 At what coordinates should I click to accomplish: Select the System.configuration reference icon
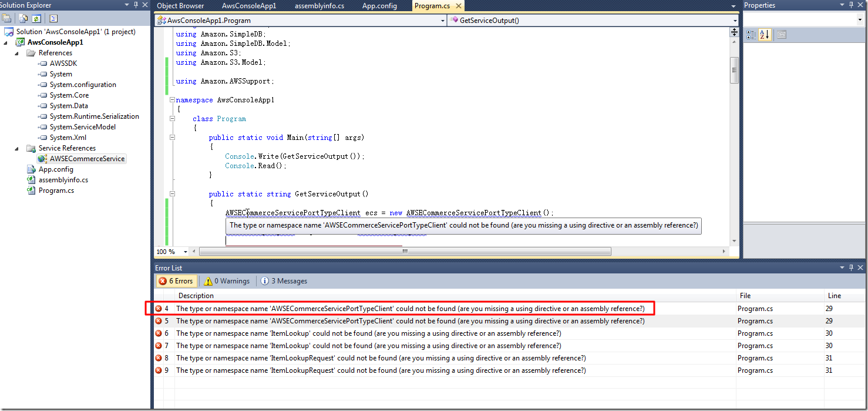pos(42,85)
